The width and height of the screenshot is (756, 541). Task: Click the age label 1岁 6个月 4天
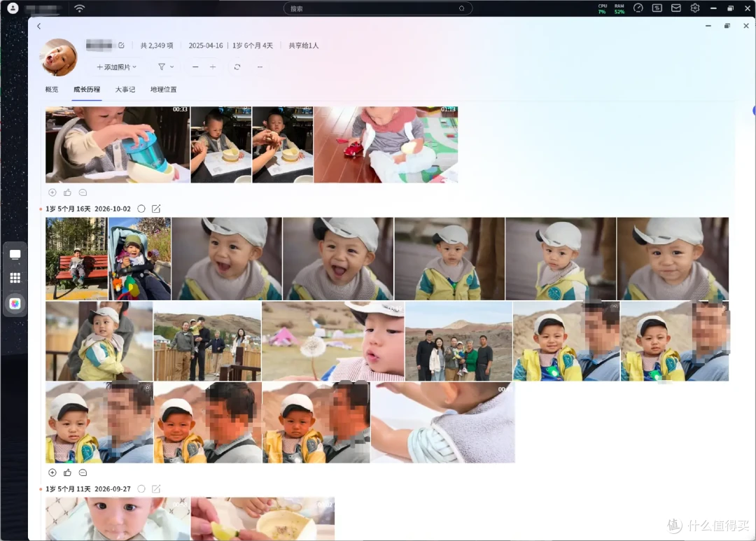coord(253,45)
